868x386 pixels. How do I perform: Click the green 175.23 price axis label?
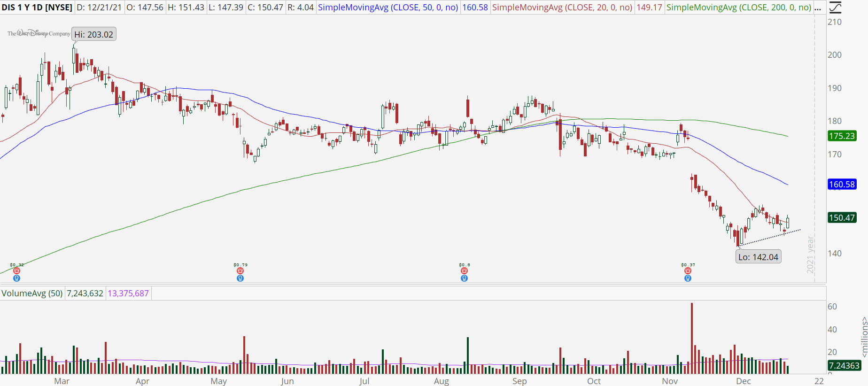coord(842,136)
